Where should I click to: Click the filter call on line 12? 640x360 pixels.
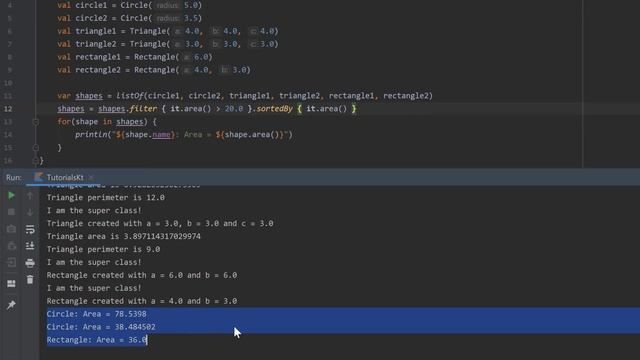(143, 109)
